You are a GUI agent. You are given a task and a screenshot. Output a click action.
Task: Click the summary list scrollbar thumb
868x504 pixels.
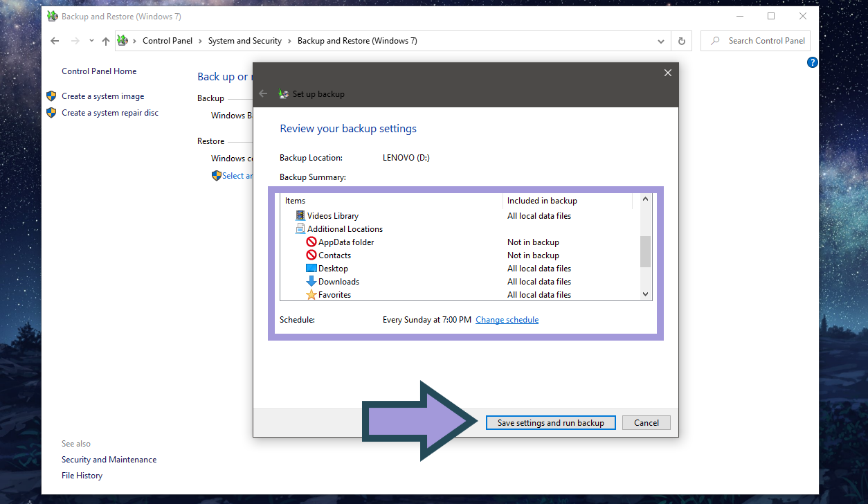pyautogui.click(x=645, y=251)
